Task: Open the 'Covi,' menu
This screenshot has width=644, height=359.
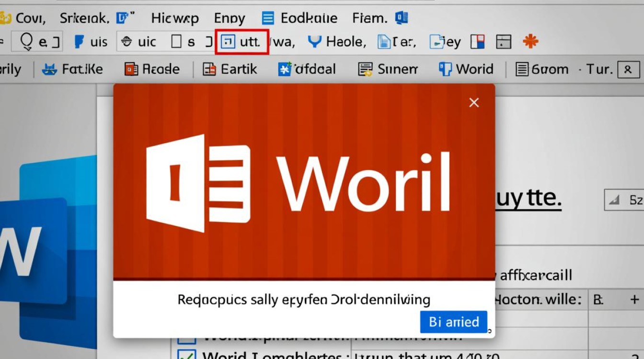Action: click(x=30, y=18)
